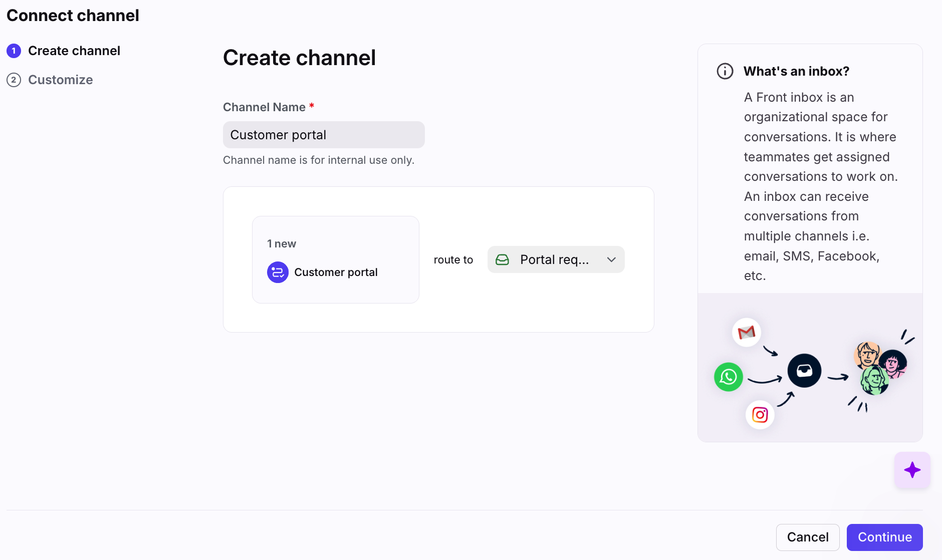Click the step 1 number badge

pyautogui.click(x=14, y=51)
